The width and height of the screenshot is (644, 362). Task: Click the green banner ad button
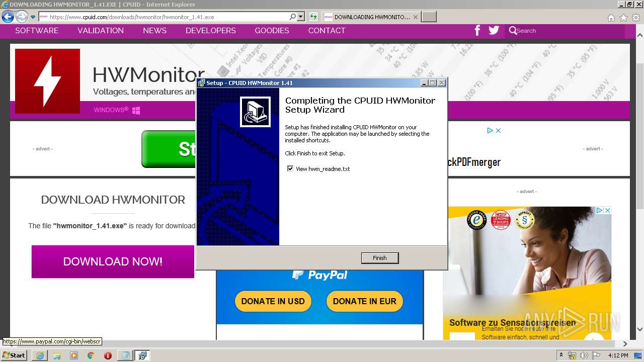click(x=169, y=149)
